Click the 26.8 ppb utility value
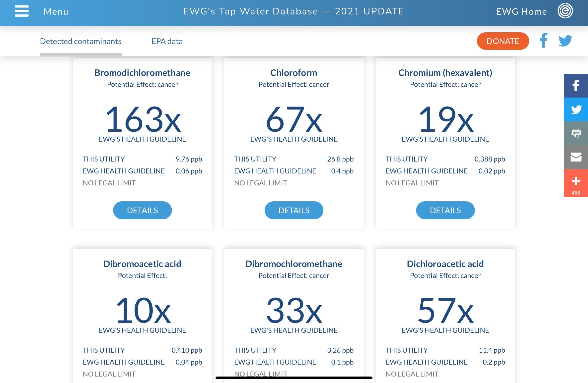Image resolution: width=588 pixels, height=383 pixels. point(340,159)
